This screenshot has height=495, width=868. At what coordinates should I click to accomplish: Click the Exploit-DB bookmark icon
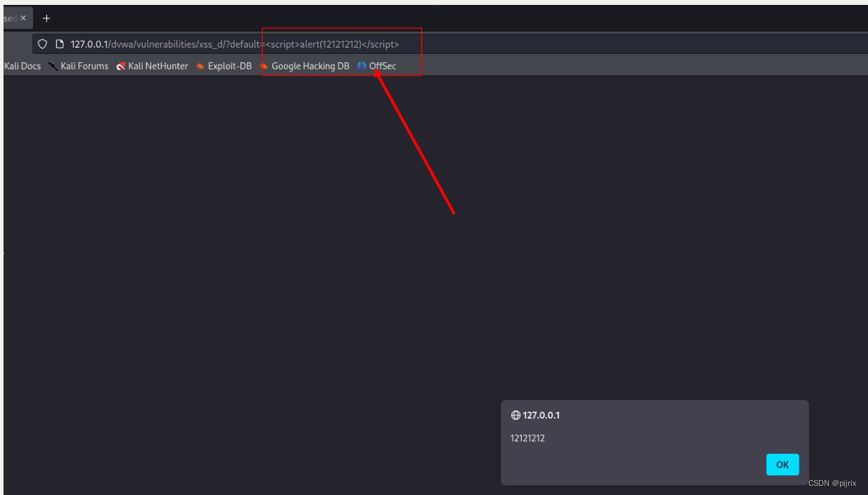coord(201,66)
